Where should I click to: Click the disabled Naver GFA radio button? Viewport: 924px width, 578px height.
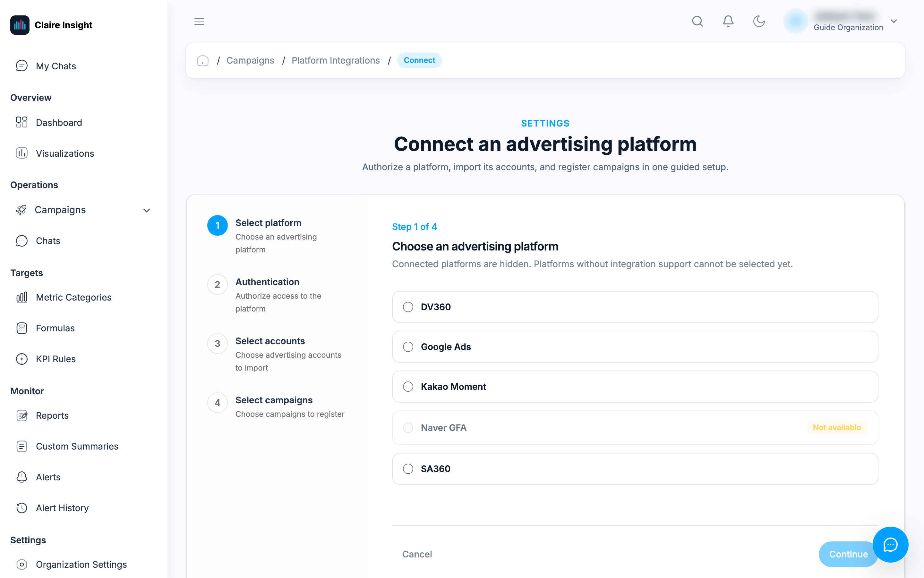(408, 427)
